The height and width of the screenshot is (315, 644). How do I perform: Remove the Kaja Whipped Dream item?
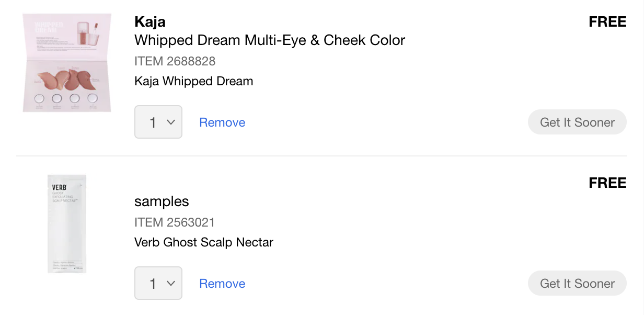[x=222, y=122]
